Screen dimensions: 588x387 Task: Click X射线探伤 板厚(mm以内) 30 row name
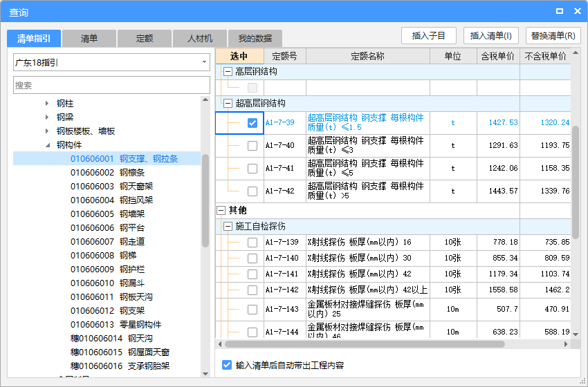(359, 258)
